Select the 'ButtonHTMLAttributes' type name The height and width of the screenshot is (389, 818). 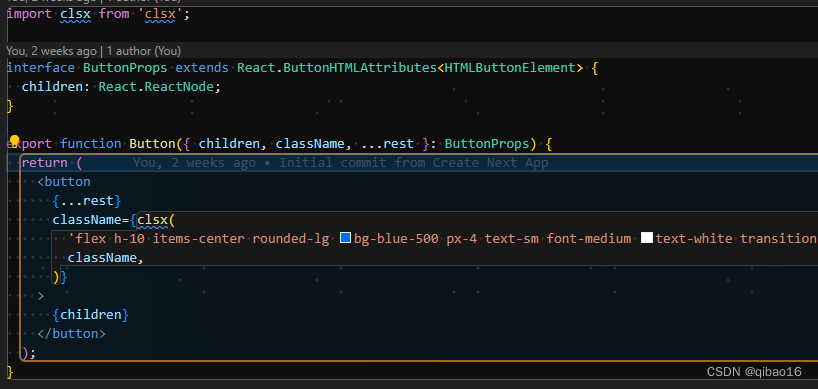point(360,68)
